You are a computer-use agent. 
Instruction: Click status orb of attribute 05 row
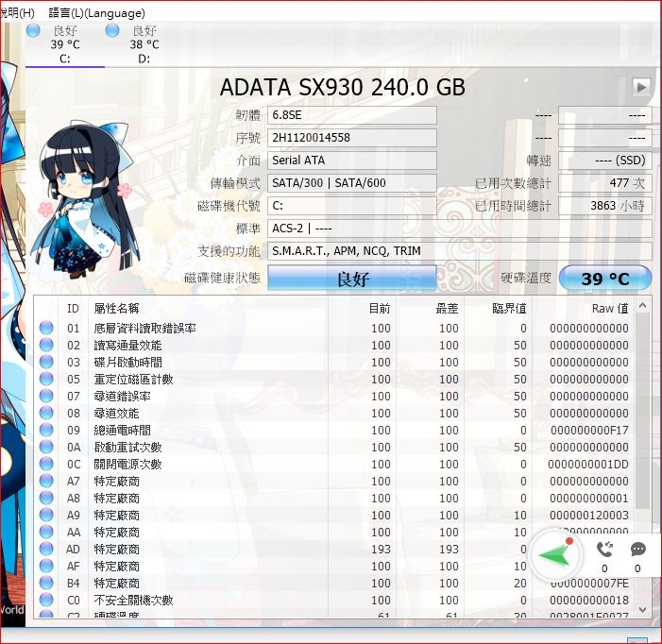tap(46, 379)
